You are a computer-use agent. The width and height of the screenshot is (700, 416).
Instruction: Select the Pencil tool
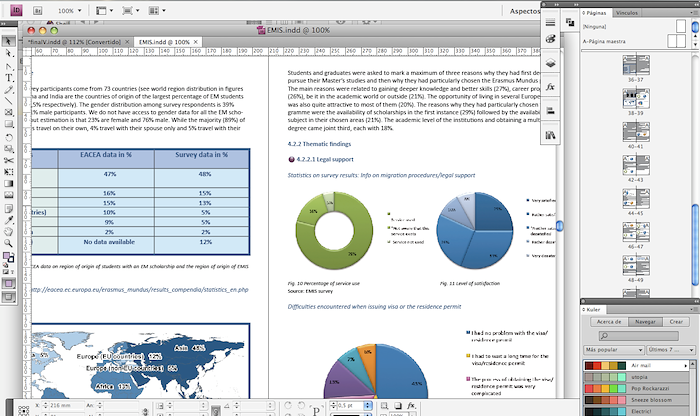[8, 89]
